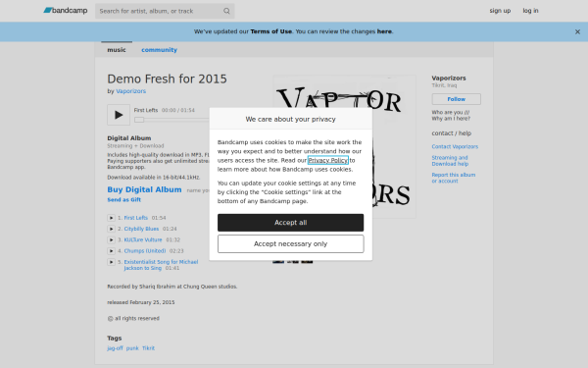
Task: Click the player progress slider handle
Action: 139,120
